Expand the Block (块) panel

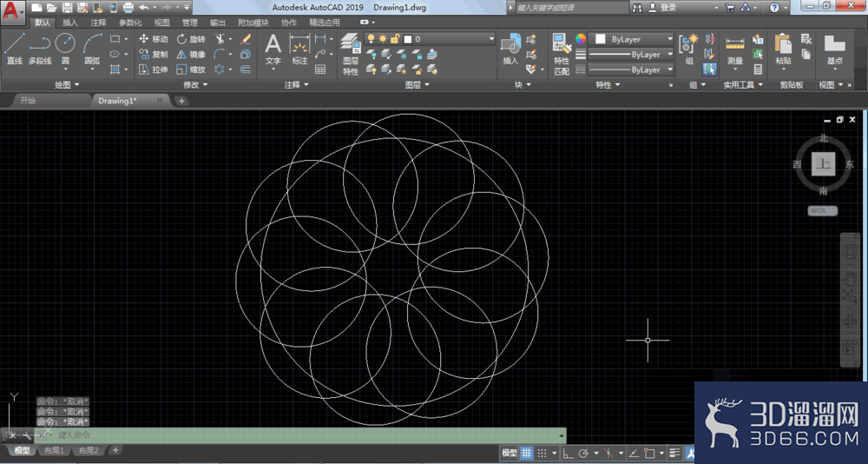523,85
